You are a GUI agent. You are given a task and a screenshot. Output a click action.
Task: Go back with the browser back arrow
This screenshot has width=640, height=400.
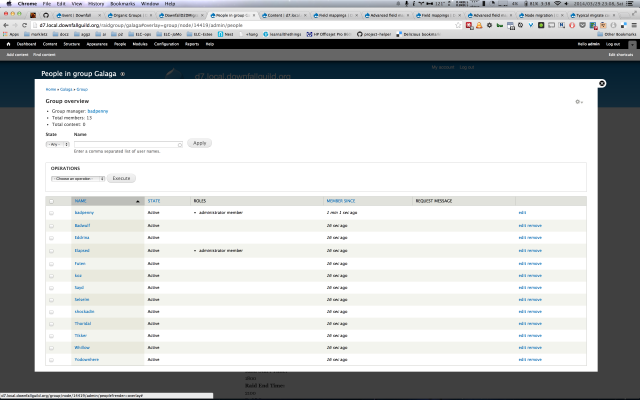pyautogui.click(x=6, y=25)
